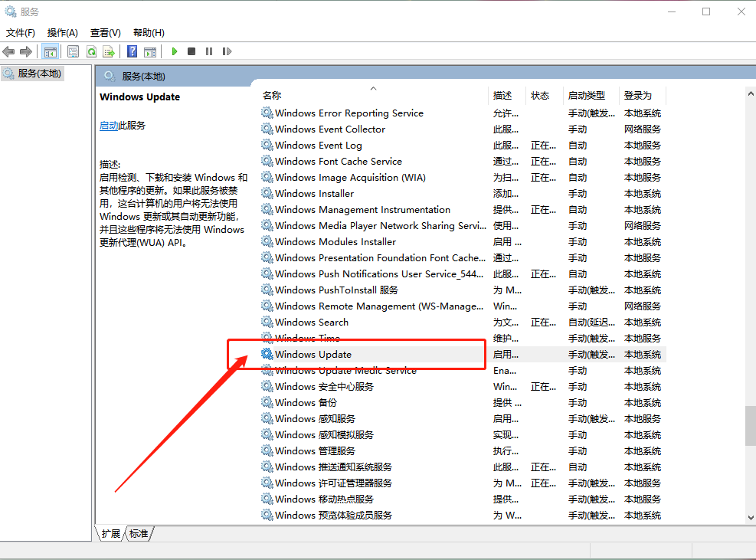
Task: Click the 启动 link to start service
Action: click(109, 126)
